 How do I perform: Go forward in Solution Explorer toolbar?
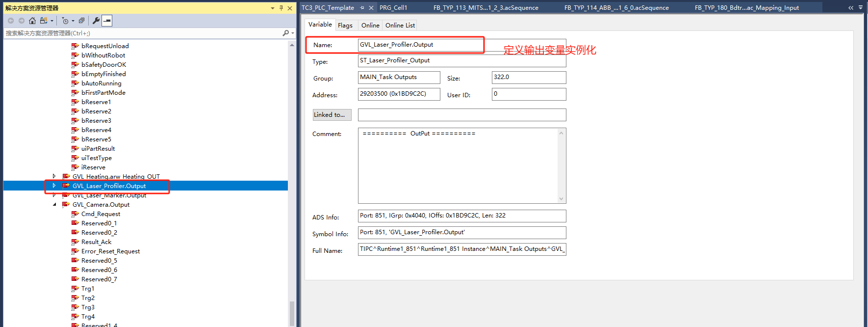[x=22, y=21]
